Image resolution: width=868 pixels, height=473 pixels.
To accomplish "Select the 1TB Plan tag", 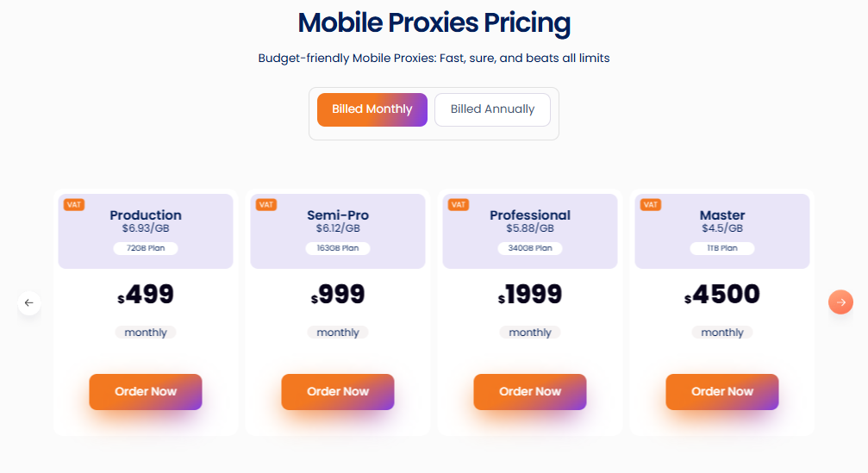I will pos(722,248).
